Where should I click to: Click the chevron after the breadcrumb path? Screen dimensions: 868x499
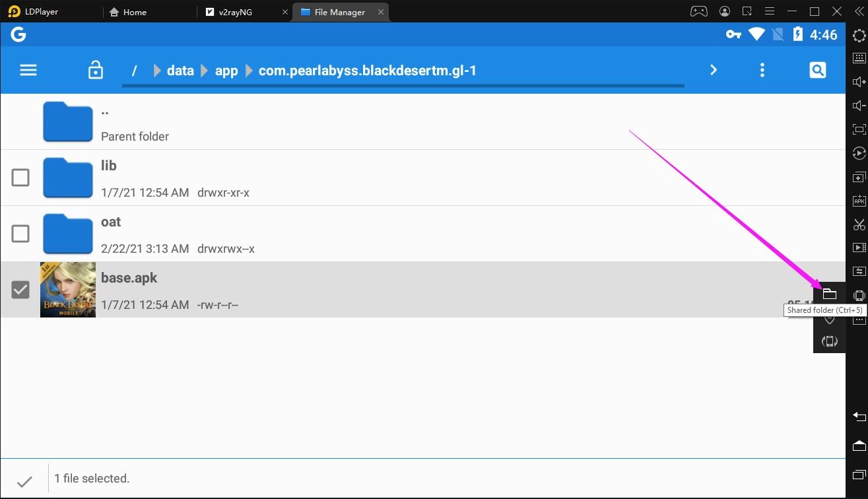[713, 69]
